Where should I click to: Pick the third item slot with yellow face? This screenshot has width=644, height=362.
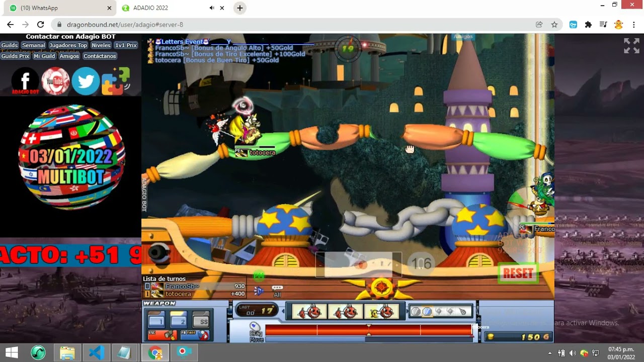[x=381, y=311]
